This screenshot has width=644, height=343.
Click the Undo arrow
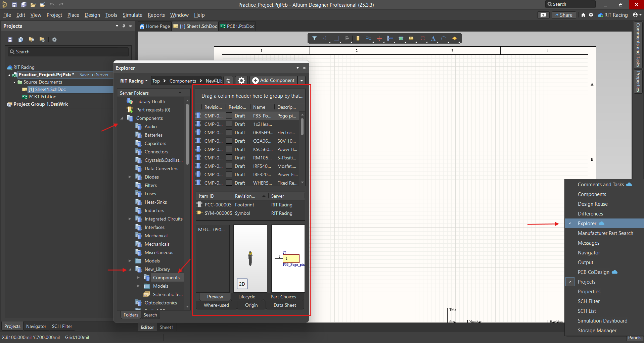click(x=52, y=4)
